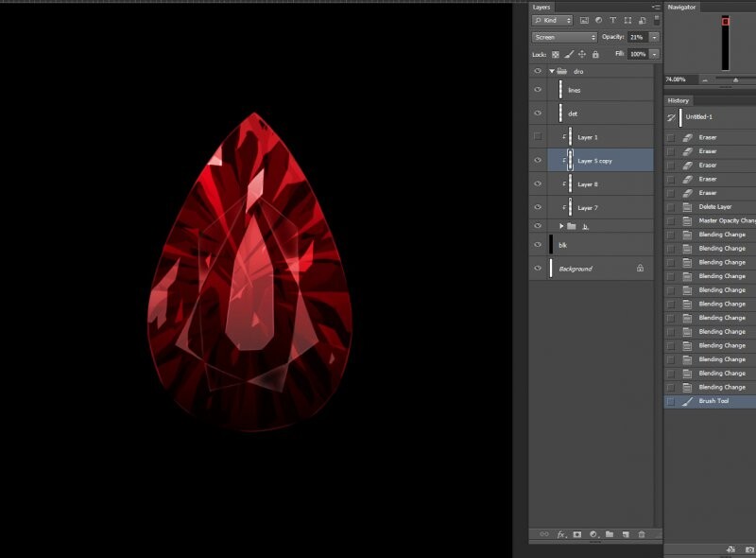This screenshot has width=756, height=558.
Task: Show Layer 1 via visibility box
Action: tap(538, 137)
